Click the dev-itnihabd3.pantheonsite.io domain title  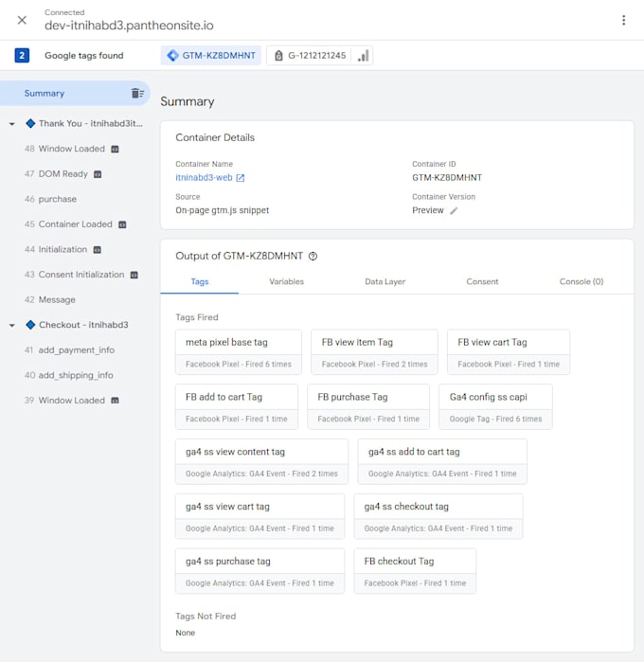pos(129,26)
